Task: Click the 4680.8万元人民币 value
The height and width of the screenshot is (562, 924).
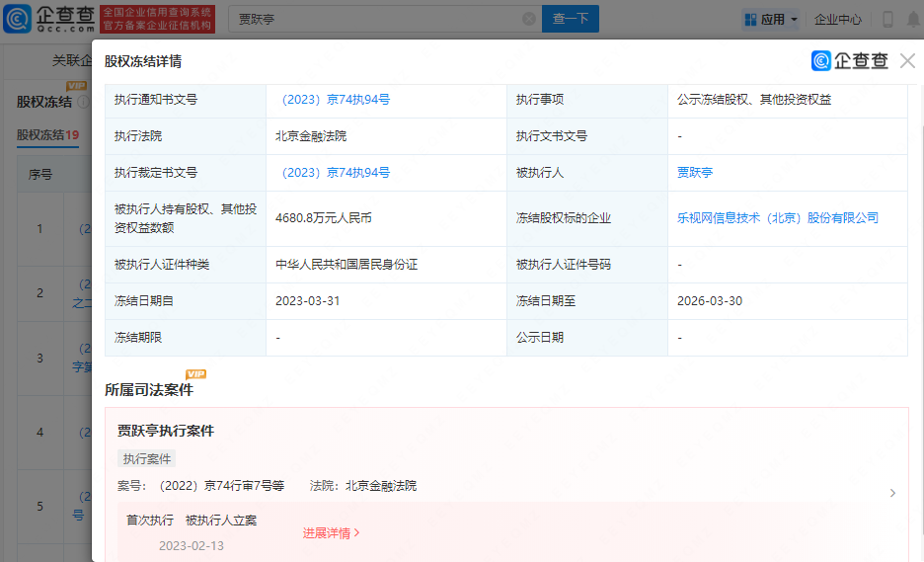Action: 324,218
